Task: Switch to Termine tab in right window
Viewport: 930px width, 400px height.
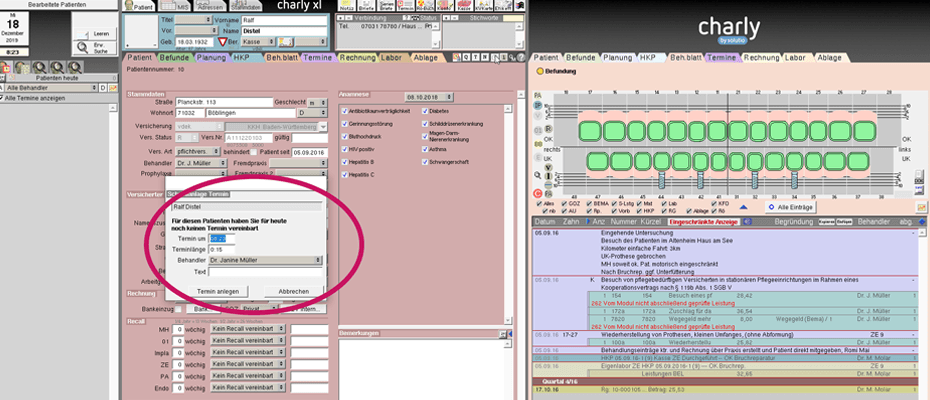Action: [x=721, y=58]
